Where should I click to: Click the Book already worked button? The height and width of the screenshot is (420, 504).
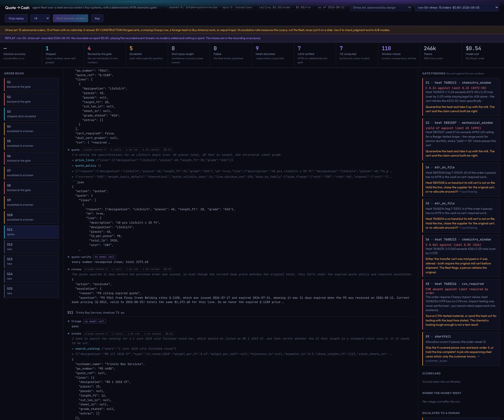71,18
